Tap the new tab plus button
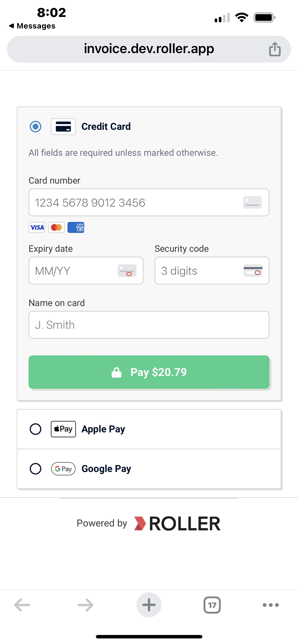Image resolution: width=298 pixels, height=644 pixels. [149, 605]
